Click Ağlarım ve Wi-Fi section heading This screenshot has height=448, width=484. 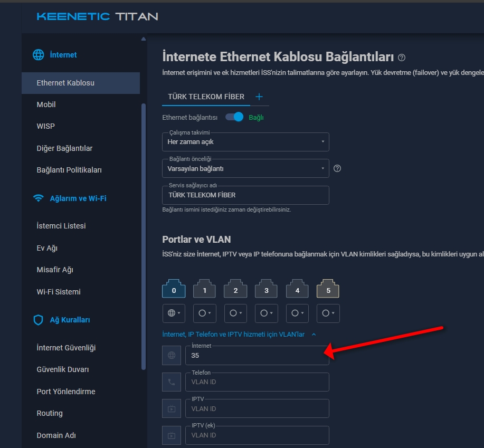(x=78, y=198)
